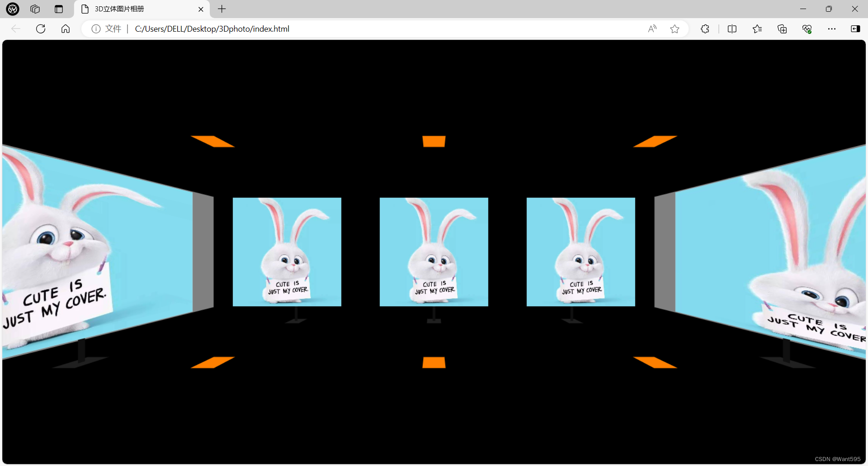Enable split screen view
This screenshot has height=466, width=868.
(x=732, y=29)
